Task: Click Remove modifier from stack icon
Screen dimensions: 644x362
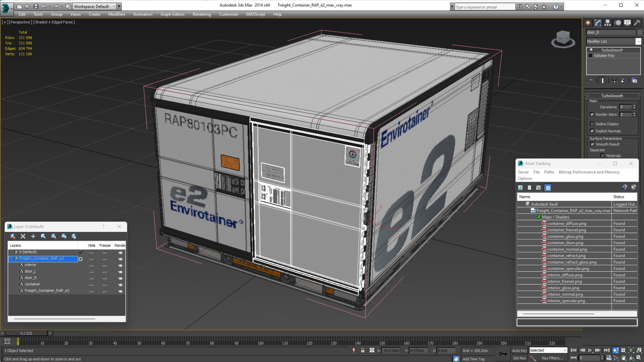Action: point(623,81)
